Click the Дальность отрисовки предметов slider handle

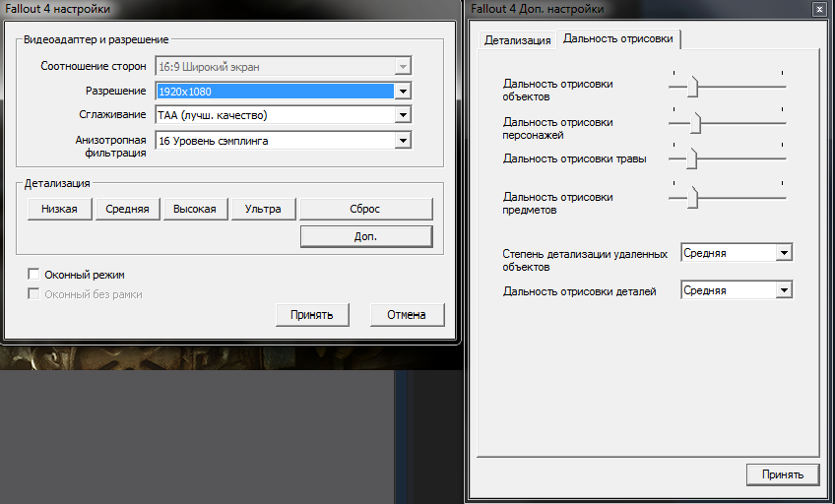tap(692, 198)
